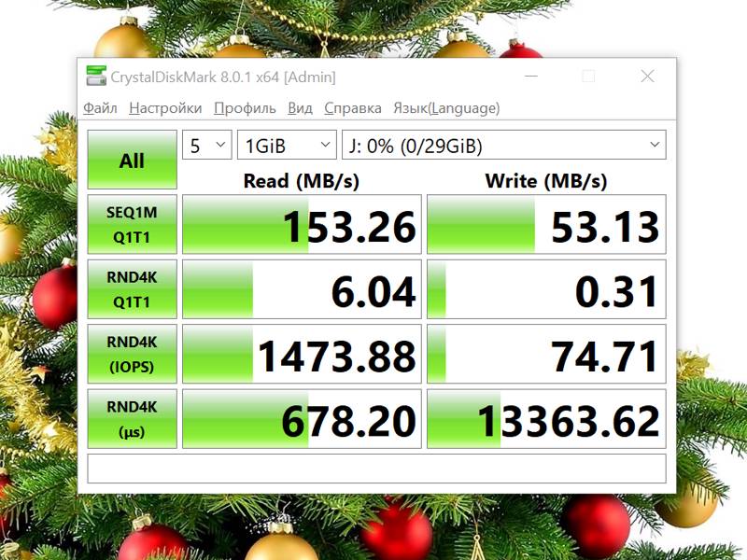747x560 pixels.
Task: Click the empty comment field at bottom
Action: [x=376, y=469]
